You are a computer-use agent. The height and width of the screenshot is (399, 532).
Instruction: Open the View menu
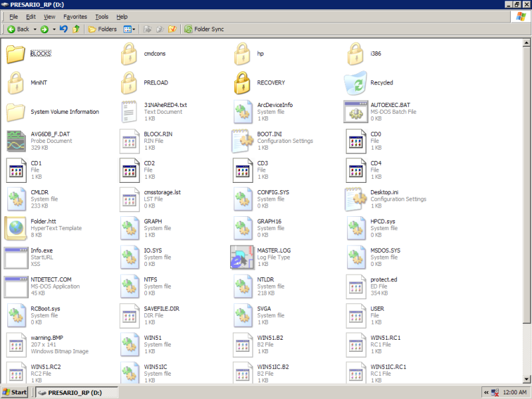[49, 17]
